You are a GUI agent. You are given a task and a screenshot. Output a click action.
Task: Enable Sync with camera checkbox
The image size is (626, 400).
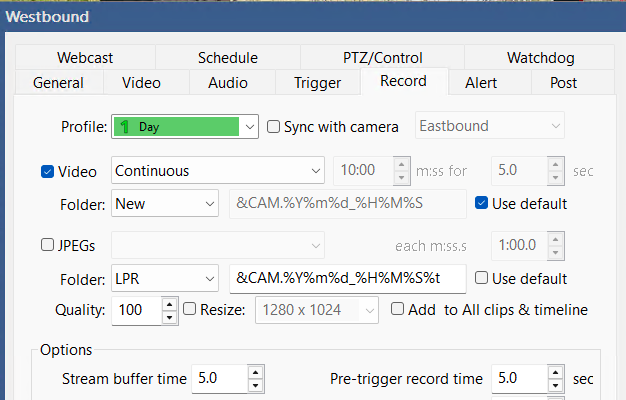[x=274, y=127]
